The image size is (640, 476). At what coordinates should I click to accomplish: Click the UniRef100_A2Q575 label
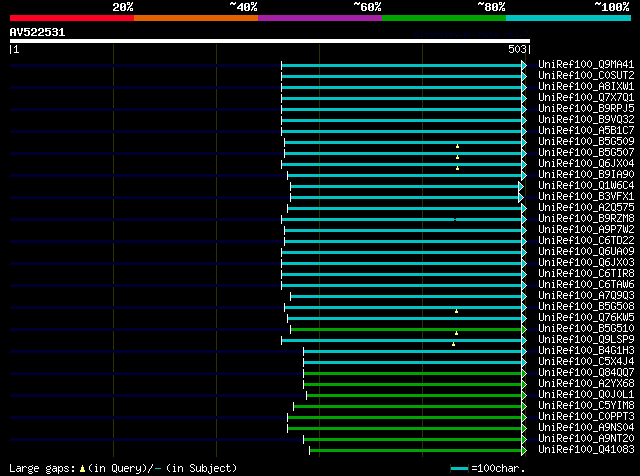point(586,208)
